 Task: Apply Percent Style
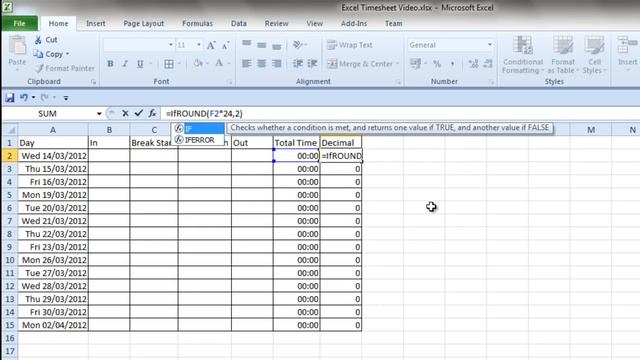pyautogui.click(x=437, y=64)
